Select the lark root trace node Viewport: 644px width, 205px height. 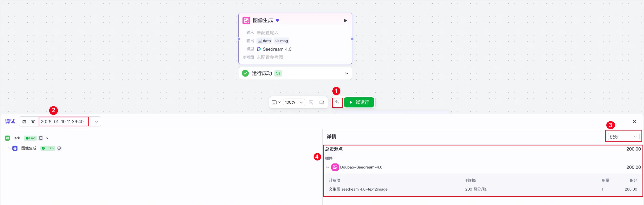coord(17,138)
